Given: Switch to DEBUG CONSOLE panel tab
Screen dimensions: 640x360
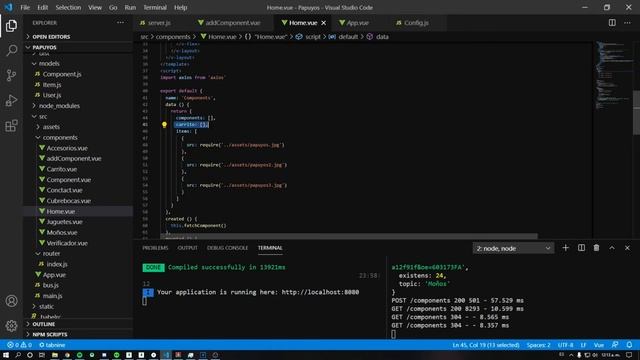Looking at the screenshot, I should pyautogui.click(x=227, y=248).
